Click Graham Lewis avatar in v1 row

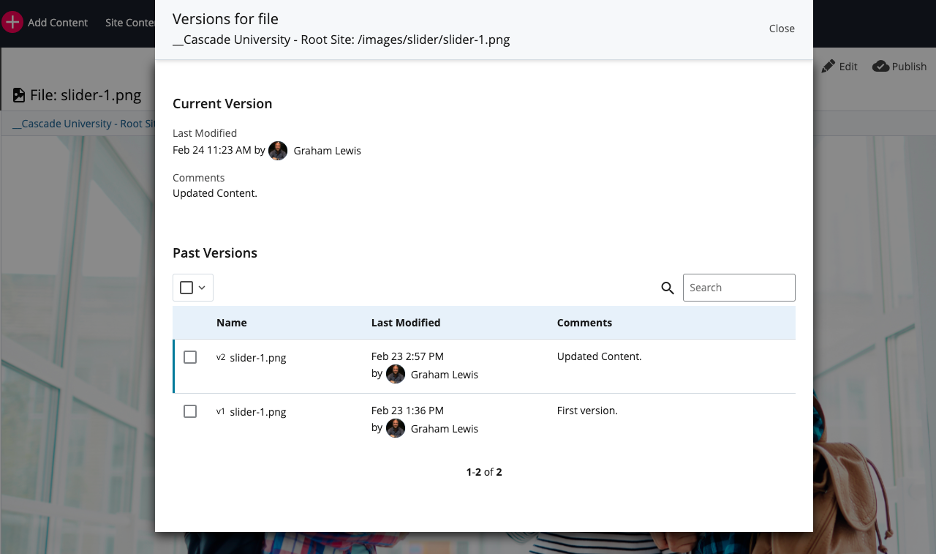point(395,428)
